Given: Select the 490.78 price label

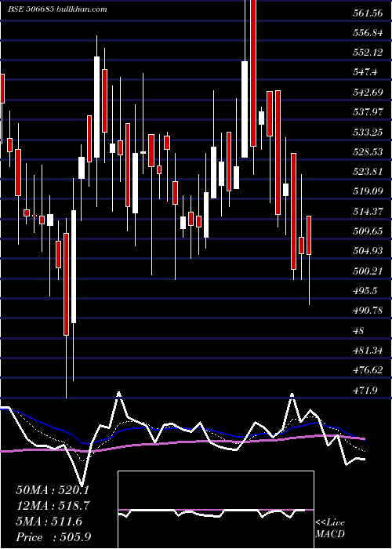Looking at the screenshot, I should click(368, 311).
